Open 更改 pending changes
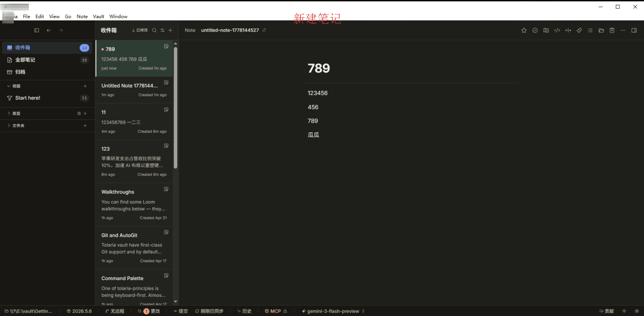 click(149, 311)
